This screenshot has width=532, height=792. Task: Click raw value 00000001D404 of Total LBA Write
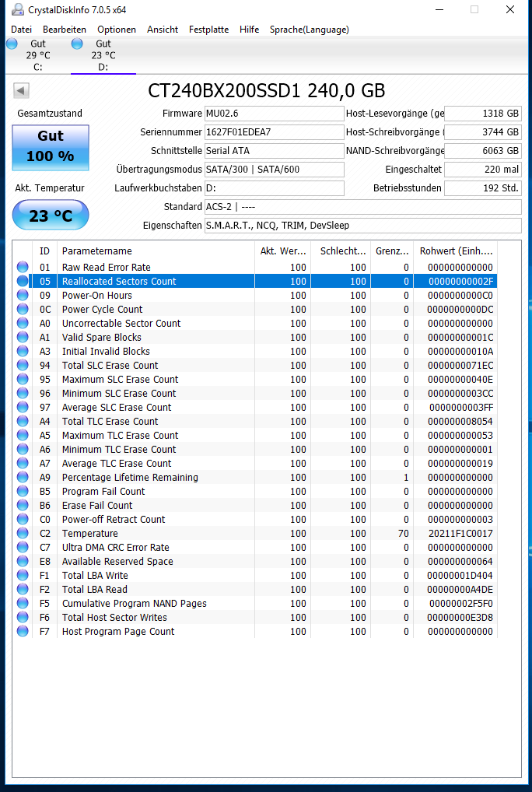(x=460, y=575)
